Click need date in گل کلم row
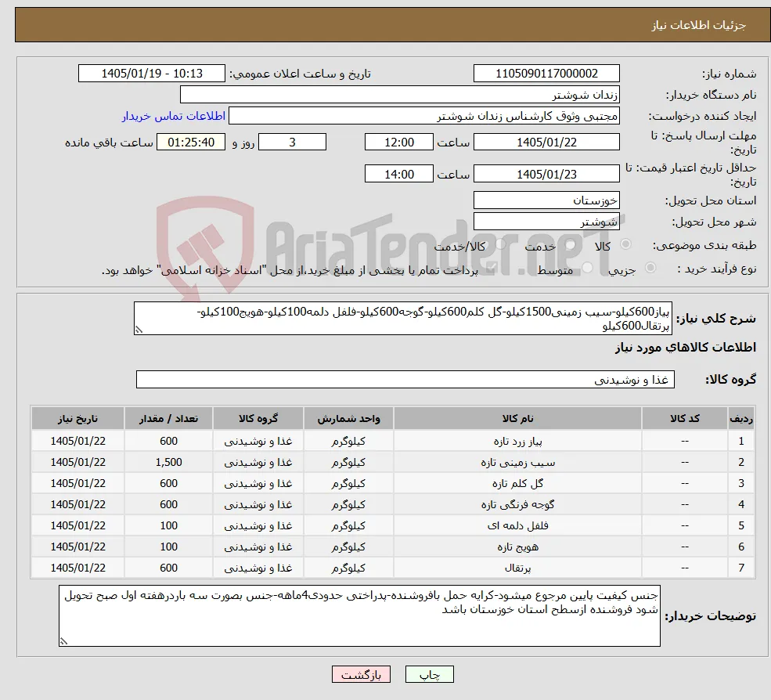Screen dimensions: 771x700 [x=77, y=484]
